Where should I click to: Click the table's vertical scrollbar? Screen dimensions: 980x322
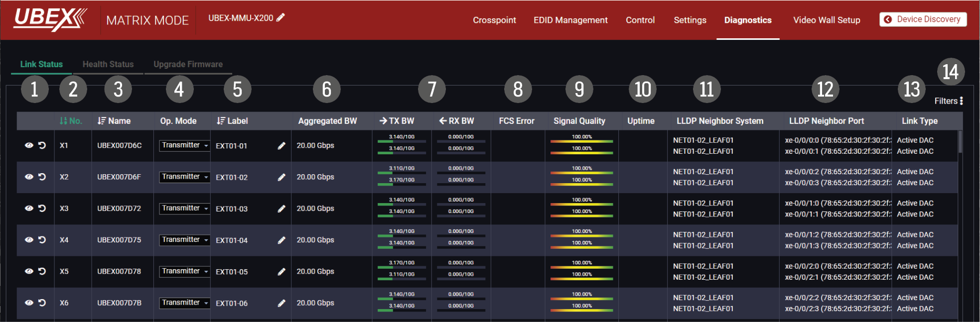point(960,142)
